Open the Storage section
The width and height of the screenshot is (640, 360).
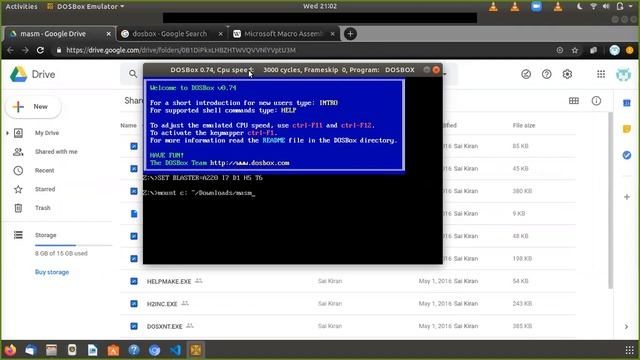(x=45, y=235)
